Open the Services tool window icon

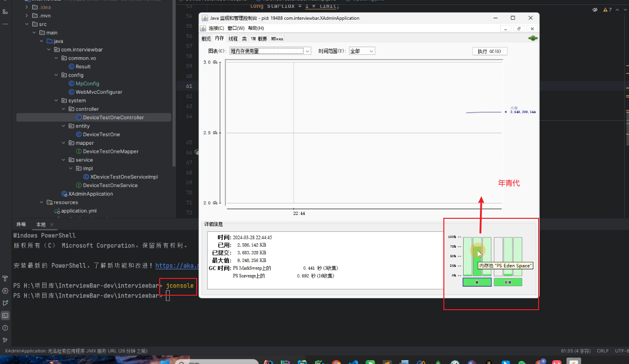pos(5,291)
